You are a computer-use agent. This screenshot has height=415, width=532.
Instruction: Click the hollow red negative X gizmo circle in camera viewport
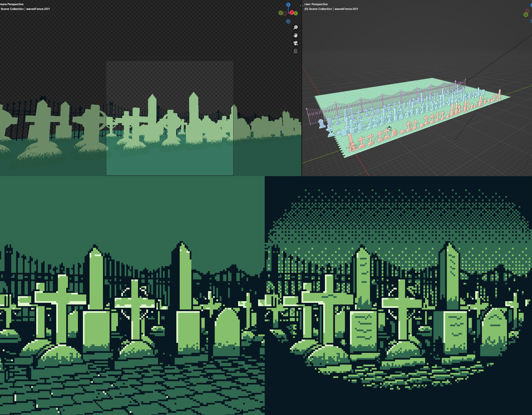point(285,14)
